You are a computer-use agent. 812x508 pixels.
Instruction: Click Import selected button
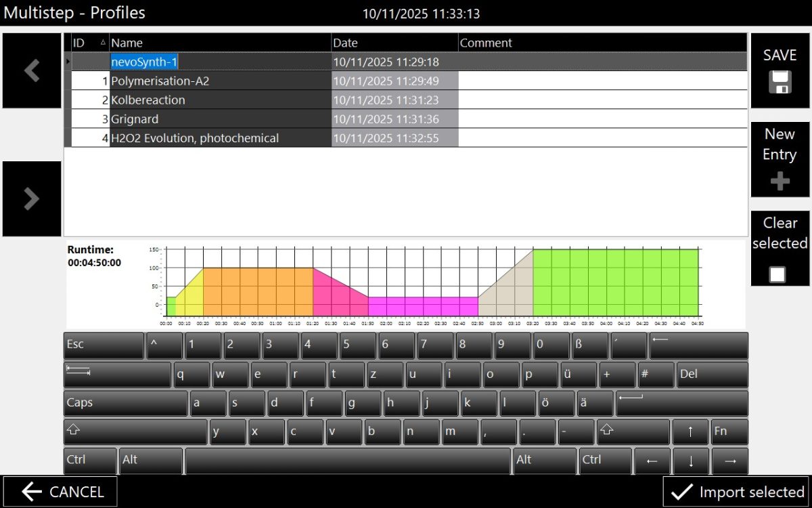(x=736, y=492)
